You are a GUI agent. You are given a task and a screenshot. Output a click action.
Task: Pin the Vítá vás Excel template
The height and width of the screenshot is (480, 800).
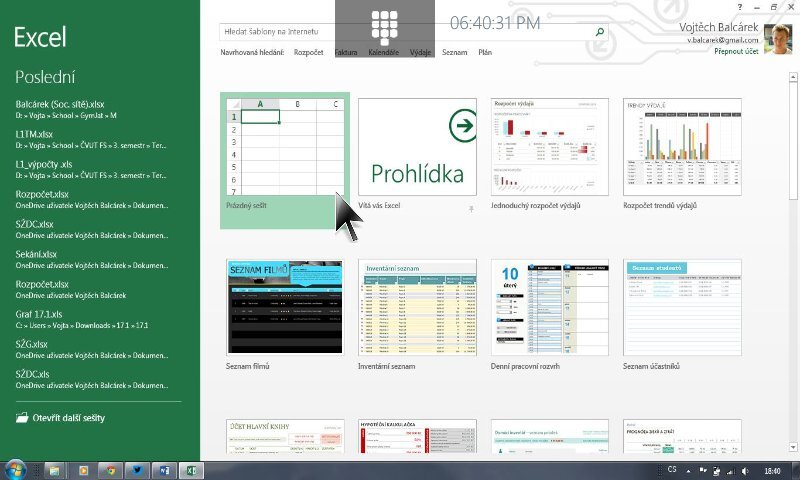pyautogui.click(x=471, y=209)
